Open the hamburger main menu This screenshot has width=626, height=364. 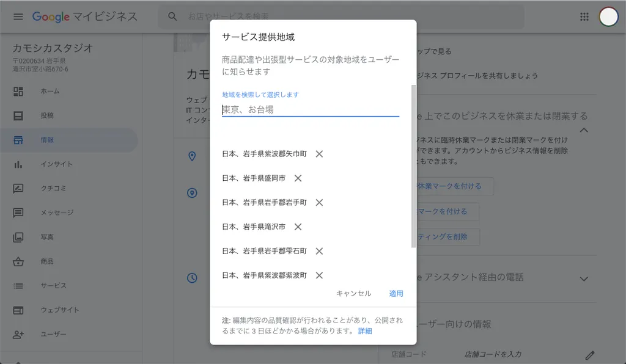(18, 16)
